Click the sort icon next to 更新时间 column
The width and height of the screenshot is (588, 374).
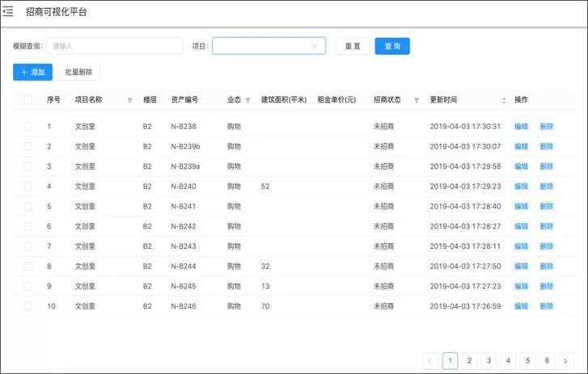tap(504, 100)
